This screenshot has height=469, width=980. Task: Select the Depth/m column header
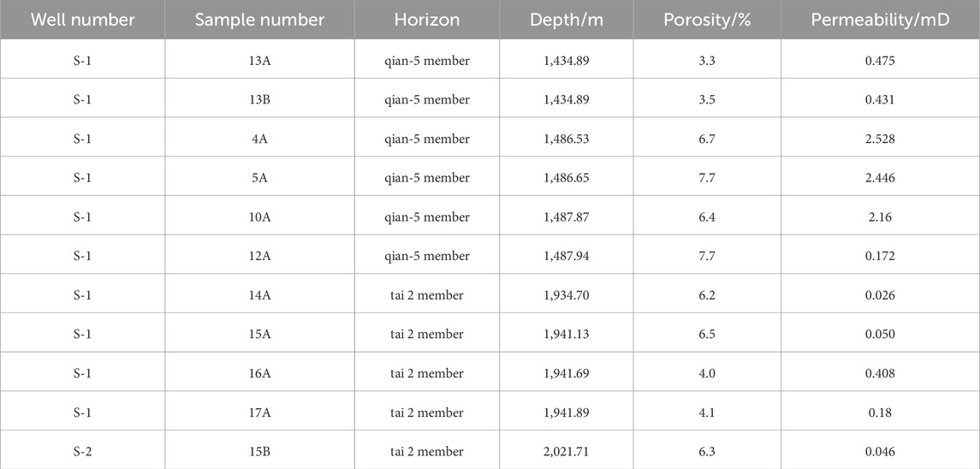pos(566,20)
